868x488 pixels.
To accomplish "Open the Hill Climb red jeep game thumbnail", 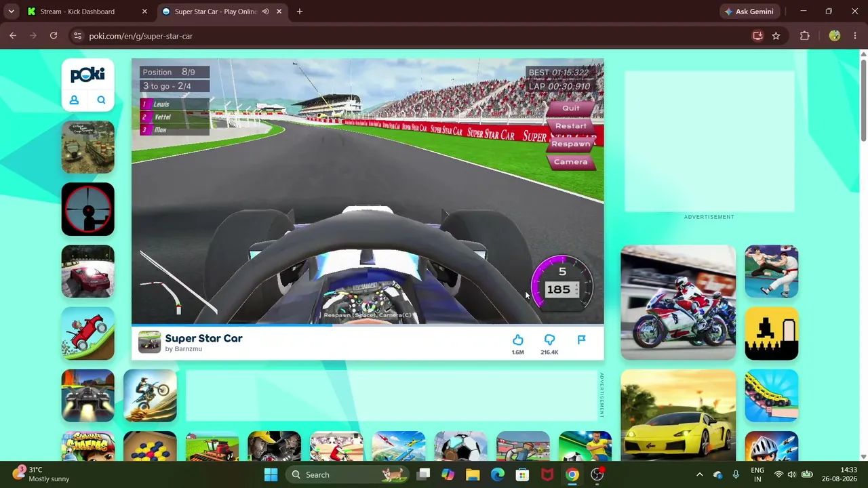I will 88,333.
